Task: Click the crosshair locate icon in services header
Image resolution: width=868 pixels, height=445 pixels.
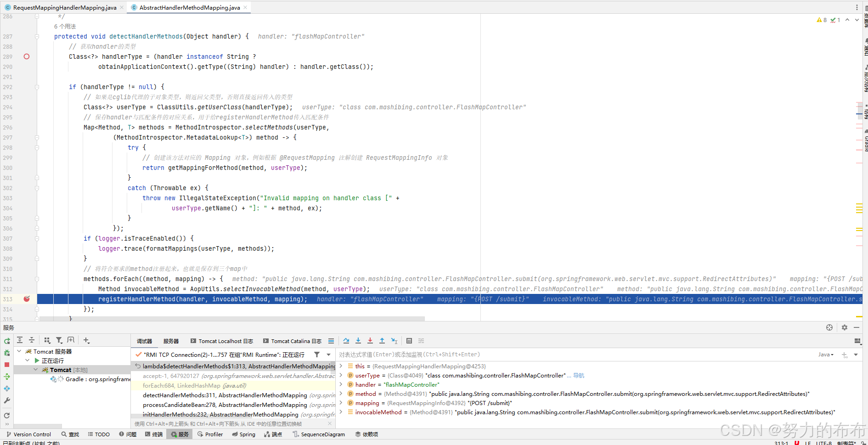Action: tap(829, 327)
